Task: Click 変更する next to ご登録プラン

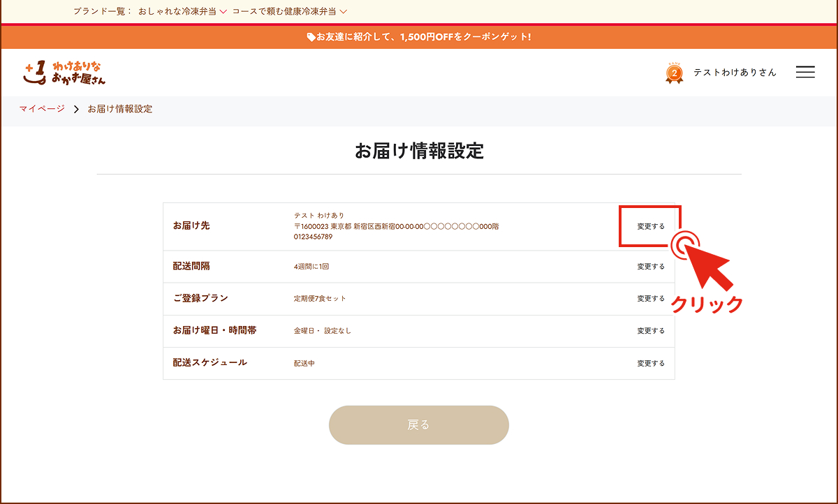Action: tap(650, 298)
